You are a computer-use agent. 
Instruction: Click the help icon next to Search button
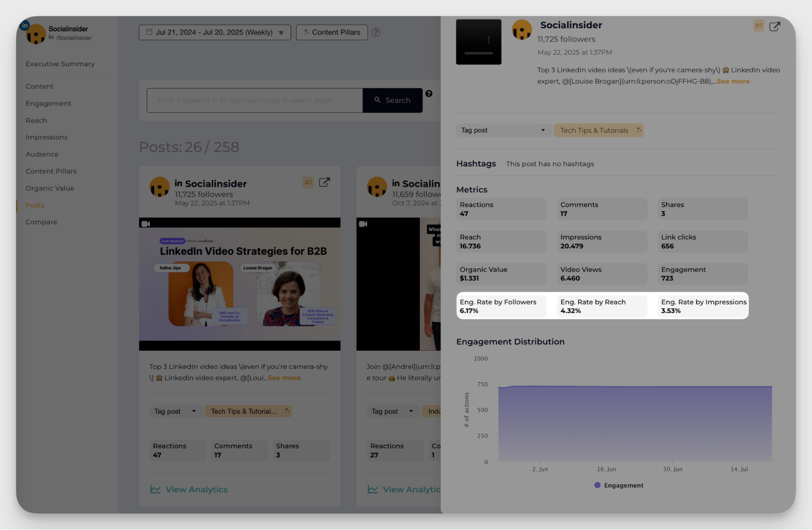pos(429,93)
